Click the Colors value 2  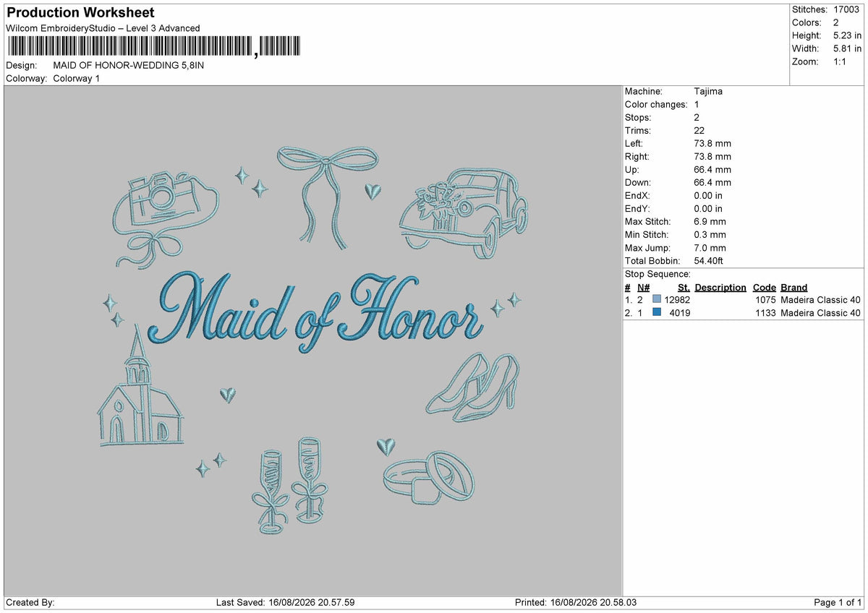836,22
